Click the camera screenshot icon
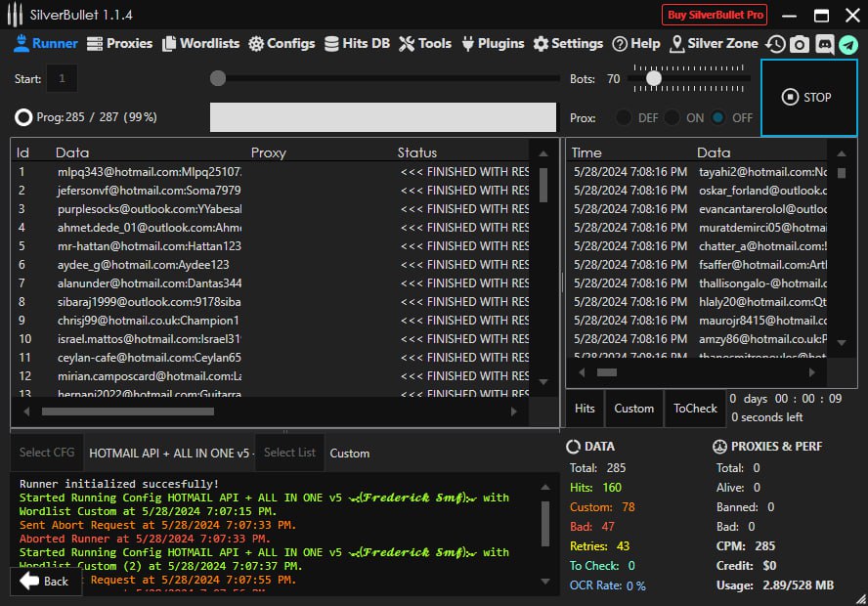Viewport: 868px width, 606px height. pos(800,44)
